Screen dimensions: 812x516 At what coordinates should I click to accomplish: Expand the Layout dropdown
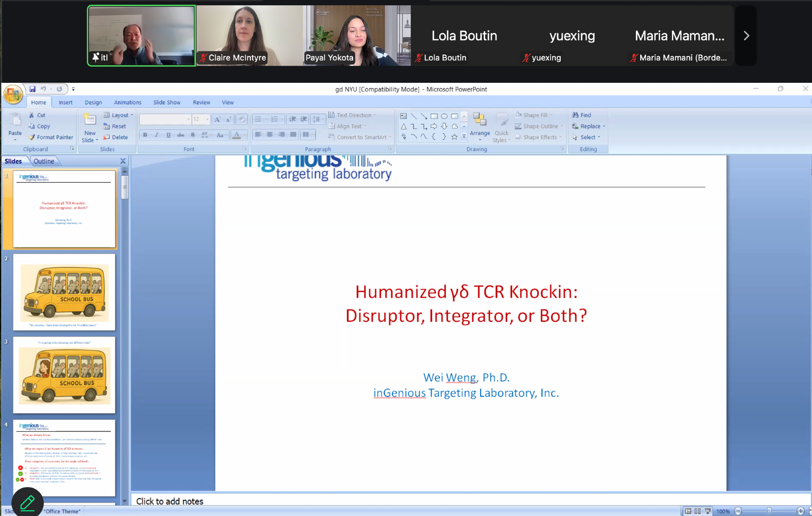click(x=132, y=115)
